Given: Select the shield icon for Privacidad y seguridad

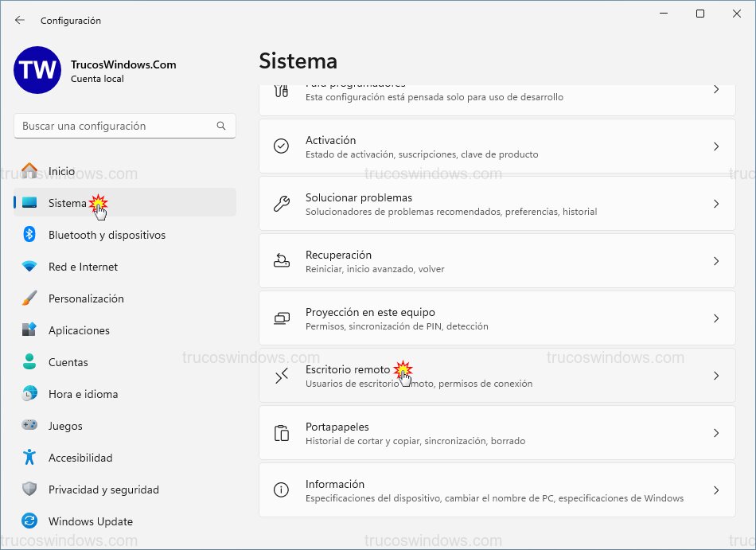Looking at the screenshot, I should (x=29, y=490).
